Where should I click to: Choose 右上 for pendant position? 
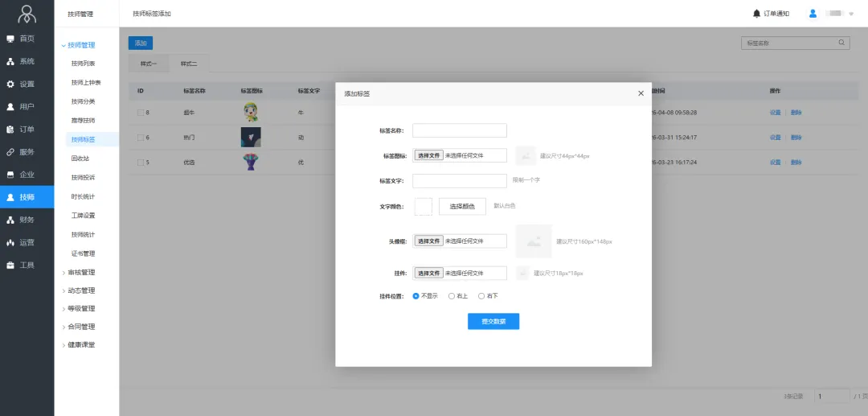452,296
